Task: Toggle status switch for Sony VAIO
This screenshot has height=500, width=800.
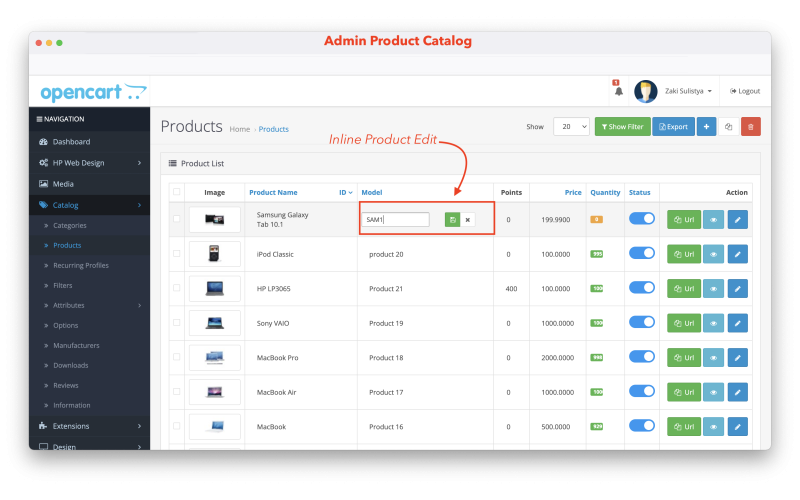Action: 642,322
